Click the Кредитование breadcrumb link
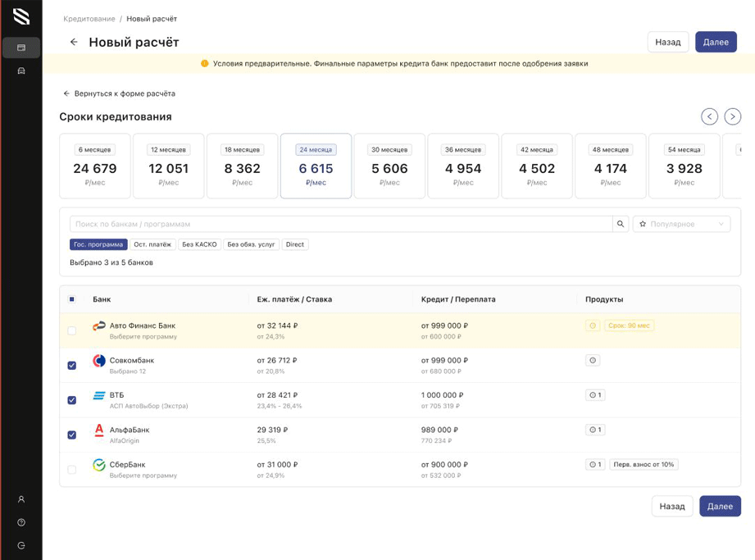The image size is (755, 560). pyautogui.click(x=89, y=19)
